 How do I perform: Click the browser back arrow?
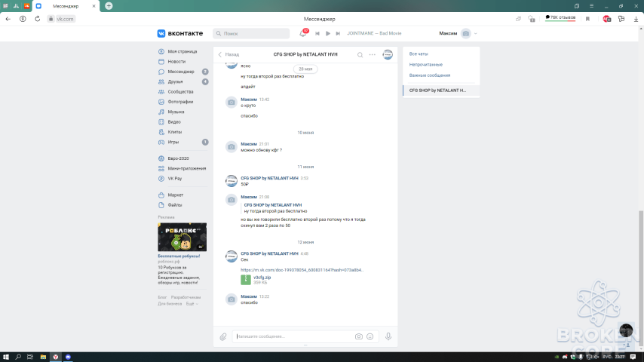(x=8, y=19)
